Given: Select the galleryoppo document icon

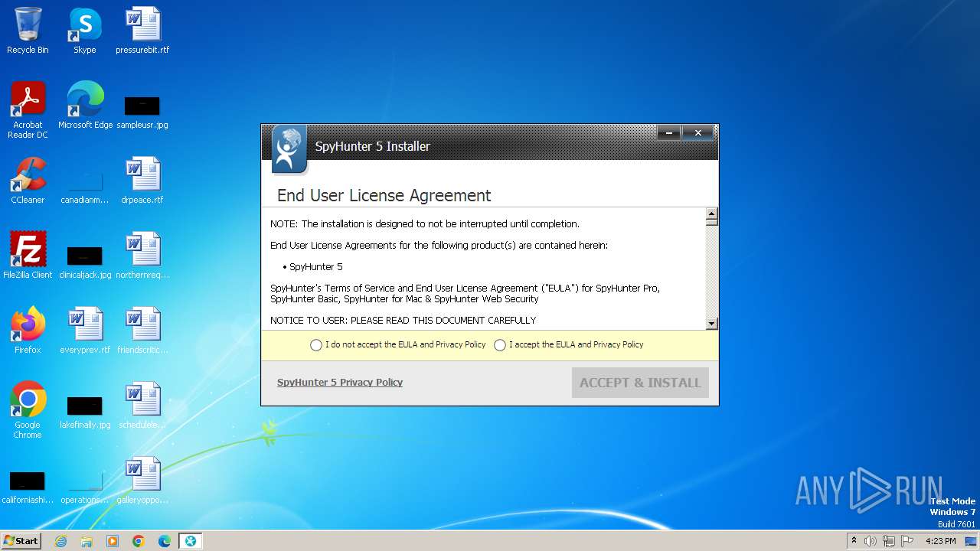Looking at the screenshot, I should click(x=142, y=481).
